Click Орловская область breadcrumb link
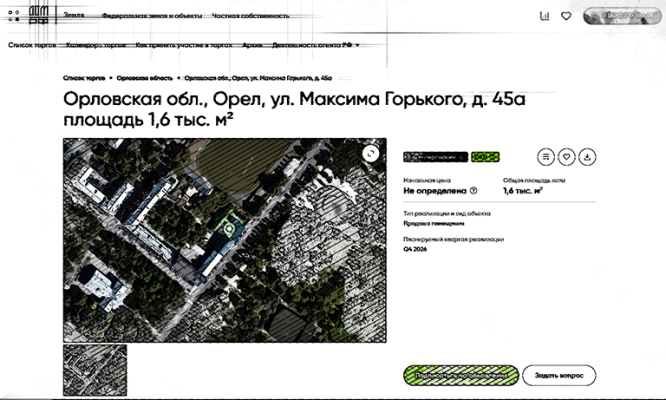The width and height of the screenshot is (666, 400). (144, 78)
